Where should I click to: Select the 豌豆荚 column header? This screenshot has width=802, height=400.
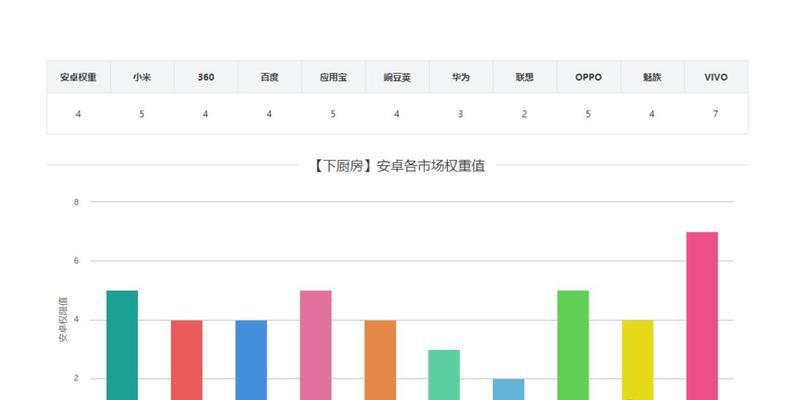click(x=397, y=77)
